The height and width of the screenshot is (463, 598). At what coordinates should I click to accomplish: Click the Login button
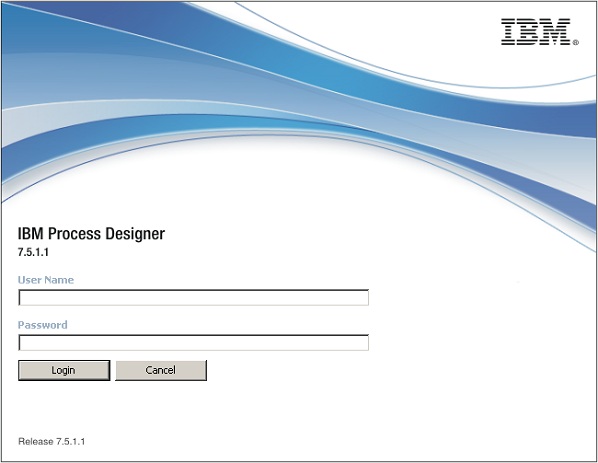[x=64, y=370]
